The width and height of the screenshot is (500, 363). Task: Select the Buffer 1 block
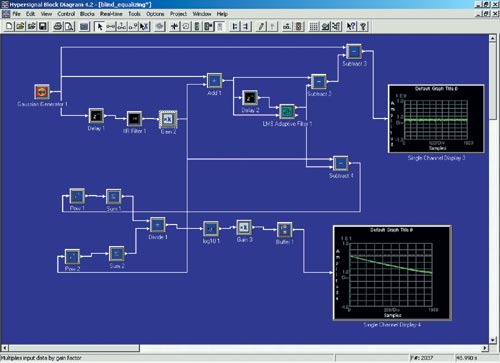285,230
